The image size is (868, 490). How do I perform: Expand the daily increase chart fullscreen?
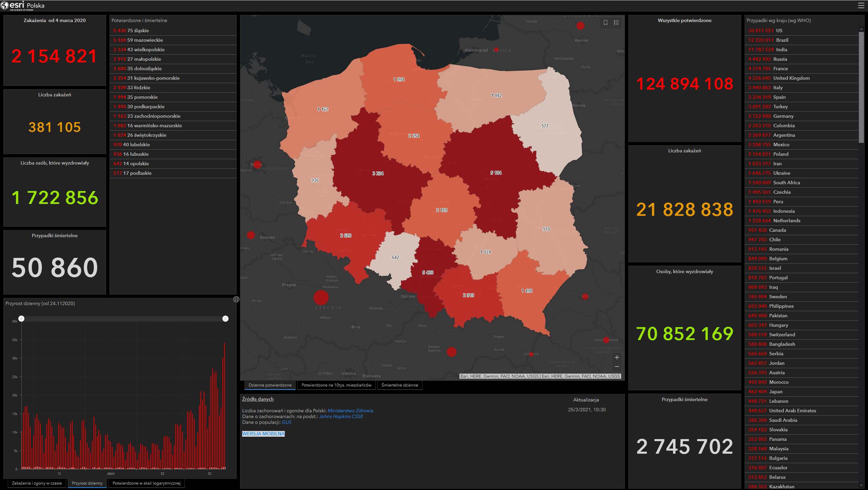[x=236, y=299]
